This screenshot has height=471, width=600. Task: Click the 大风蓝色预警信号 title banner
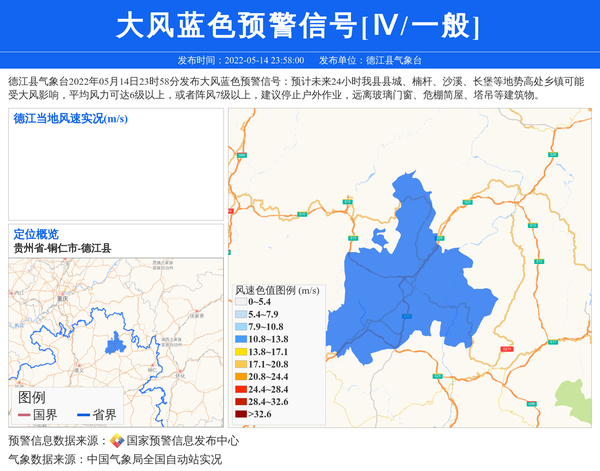[x=299, y=26]
